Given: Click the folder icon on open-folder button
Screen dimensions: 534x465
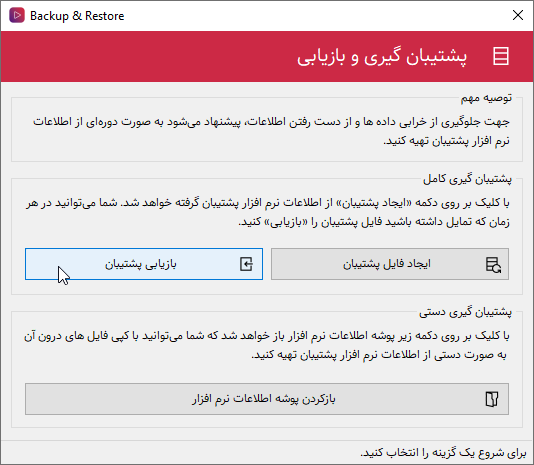Looking at the screenshot, I should coord(492,399).
